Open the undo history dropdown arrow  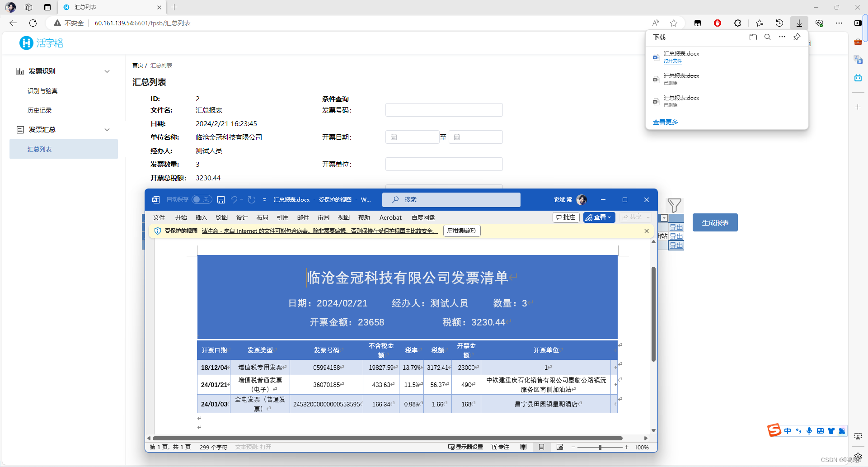(242, 200)
